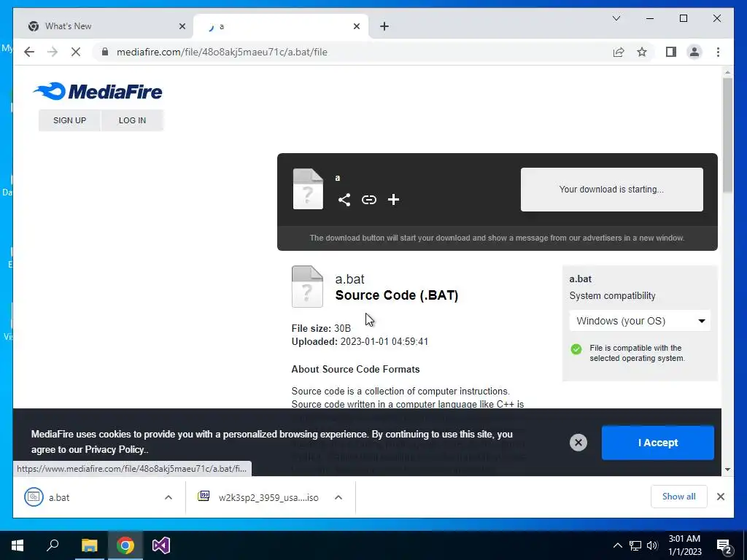
Task: Click the share page icon in address bar
Action: (618, 52)
